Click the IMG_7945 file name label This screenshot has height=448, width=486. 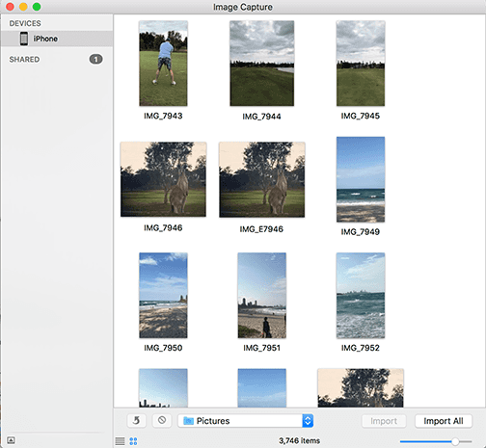[x=361, y=116]
